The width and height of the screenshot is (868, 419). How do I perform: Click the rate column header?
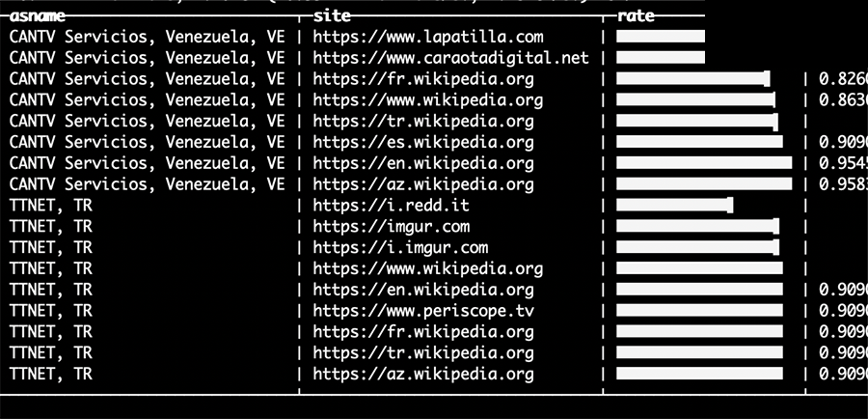click(x=636, y=16)
